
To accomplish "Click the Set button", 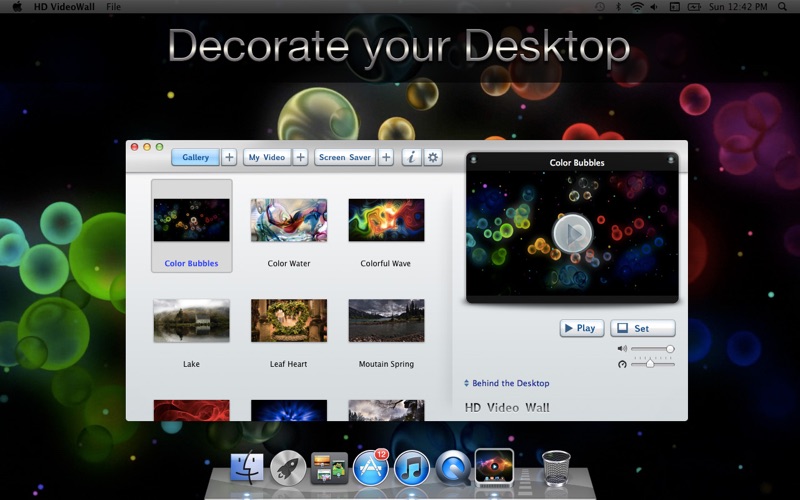I will click(642, 328).
